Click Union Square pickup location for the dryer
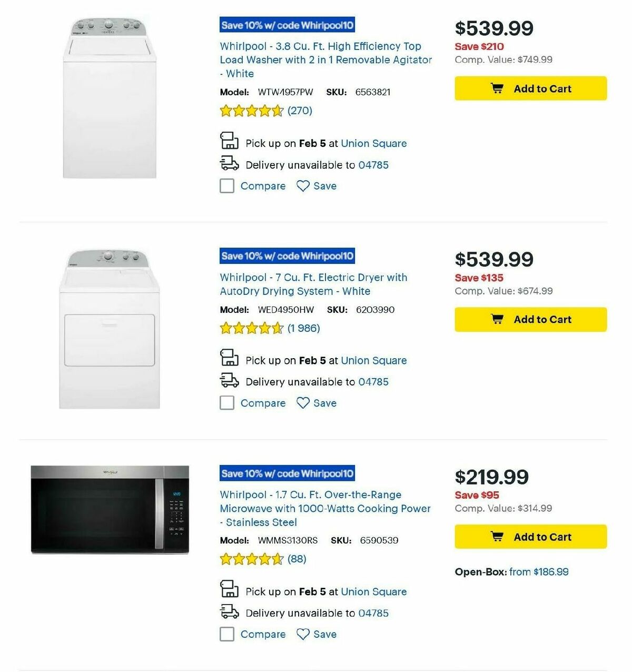Image resolution: width=632 pixels, height=672 pixels. click(374, 360)
